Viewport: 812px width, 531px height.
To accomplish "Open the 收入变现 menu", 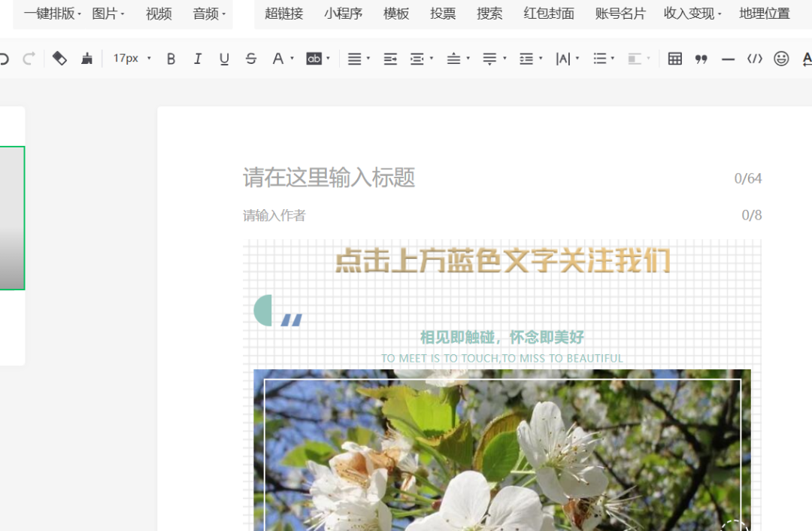I will (x=692, y=14).
